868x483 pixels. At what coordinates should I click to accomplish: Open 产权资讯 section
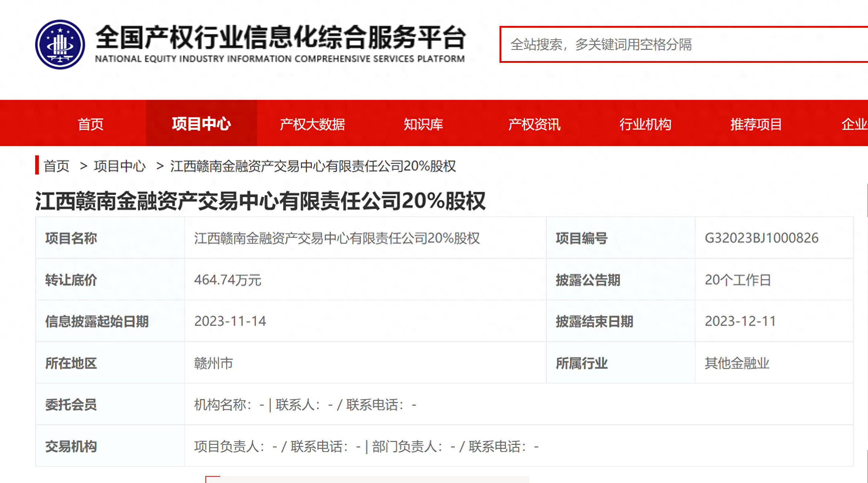click(x=534, y=124)
